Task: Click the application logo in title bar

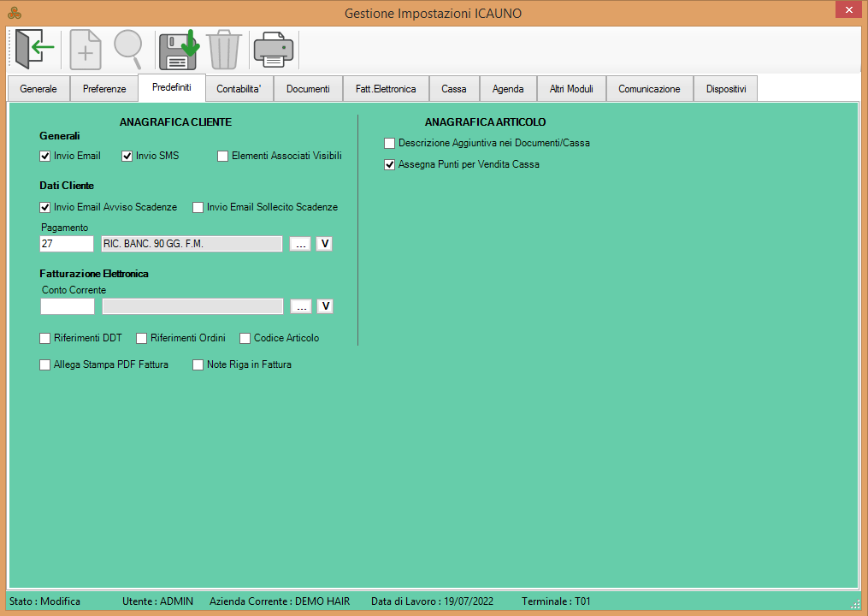Action: 15,13
